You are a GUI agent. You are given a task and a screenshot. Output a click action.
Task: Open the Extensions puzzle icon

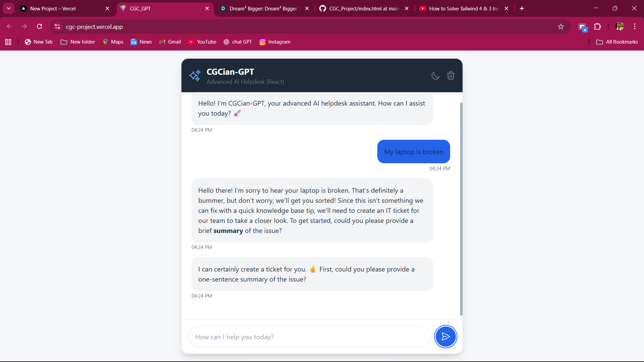pyautogui.click(x=597, y=27)
